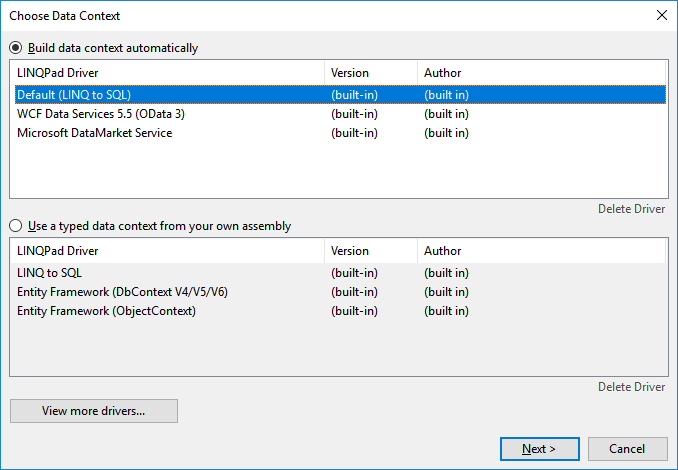Screen dimensions: 678x470
Task: Select Use a typed data context radio button
Action: pos(16,226)
